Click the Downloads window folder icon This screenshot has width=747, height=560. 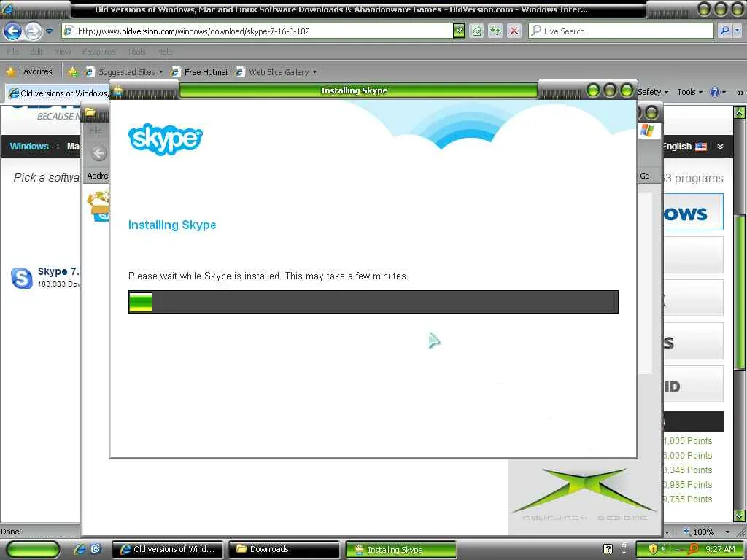[x=90, y=112]
